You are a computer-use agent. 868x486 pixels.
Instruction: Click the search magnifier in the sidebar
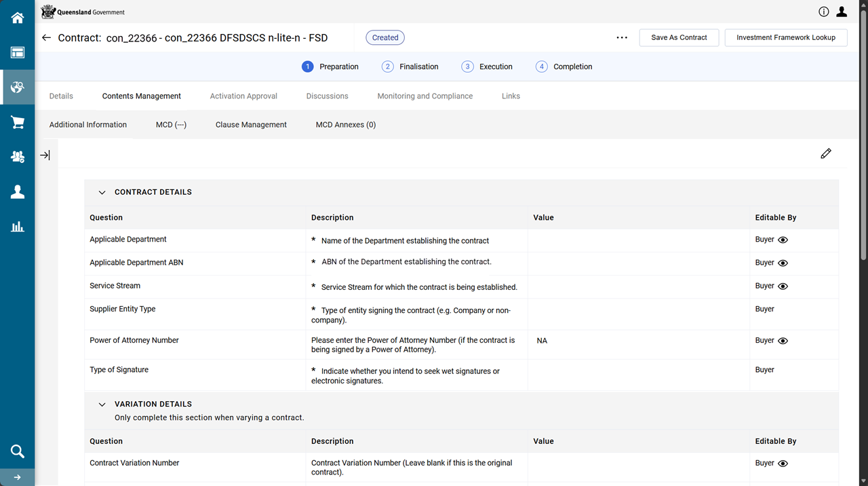(17, 451)
